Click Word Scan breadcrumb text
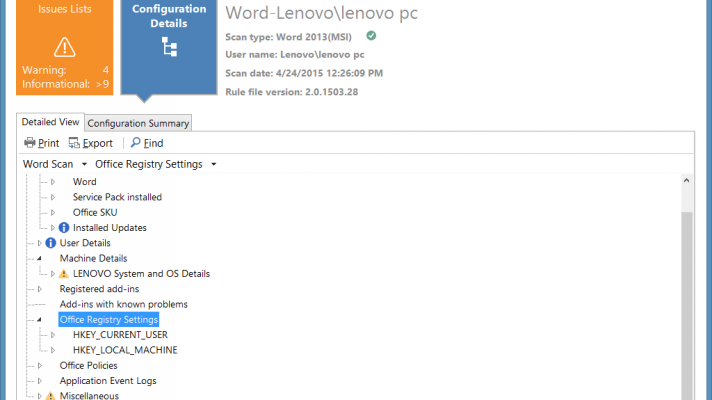Screen dimensions: 712x400 (x=48, y=164)
